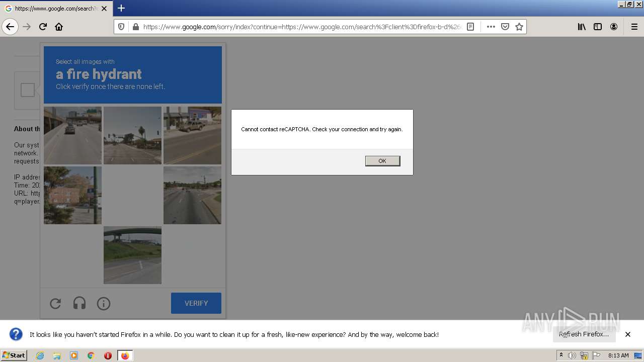This screenshot has height=362, width=644.
Task: Select the wide road intersection tile
Action: 192,195
